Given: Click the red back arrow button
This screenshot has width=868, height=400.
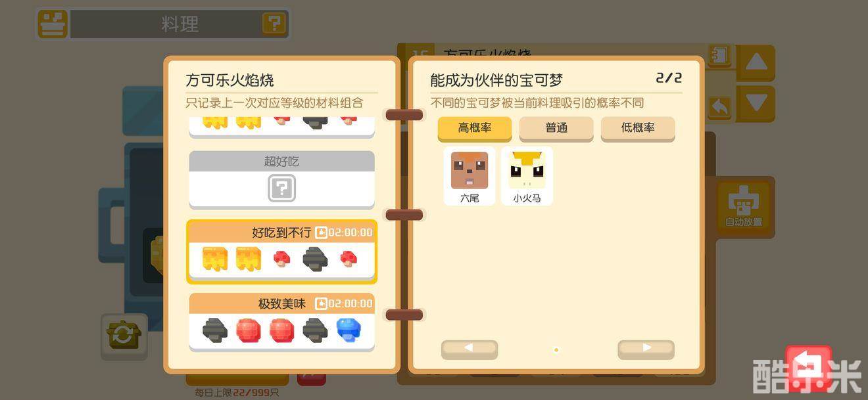Looking at the screenshot, I should click(808, 367).
